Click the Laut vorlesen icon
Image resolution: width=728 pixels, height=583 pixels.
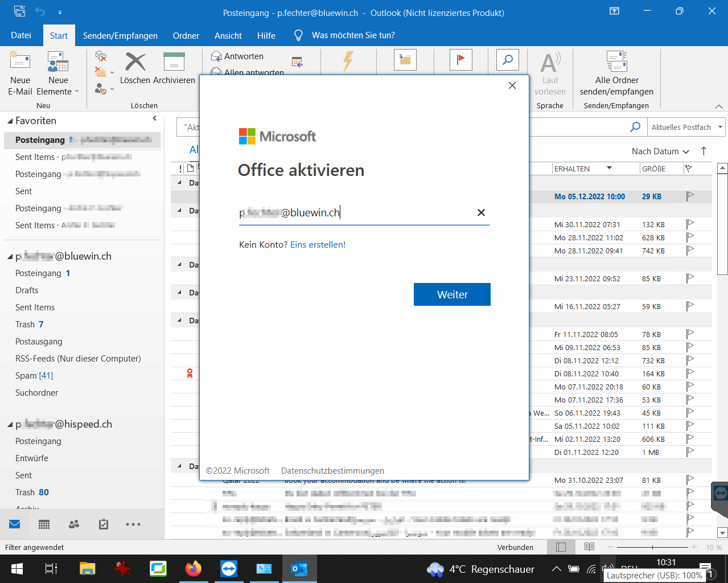(550, 61)
